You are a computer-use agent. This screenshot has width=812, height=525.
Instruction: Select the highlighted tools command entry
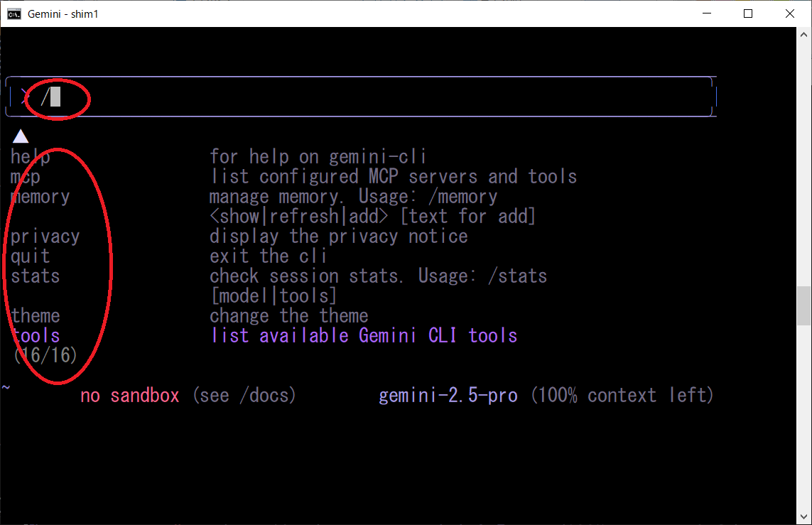(36, 335)
